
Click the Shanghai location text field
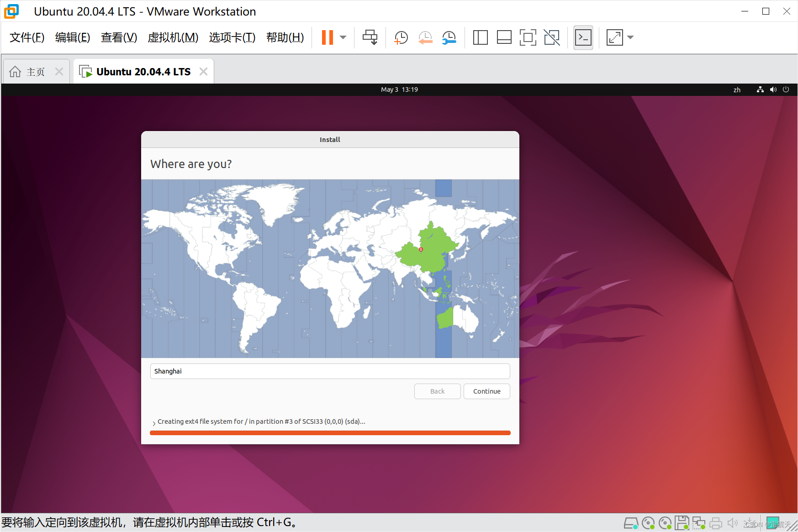tap(330, 371)
